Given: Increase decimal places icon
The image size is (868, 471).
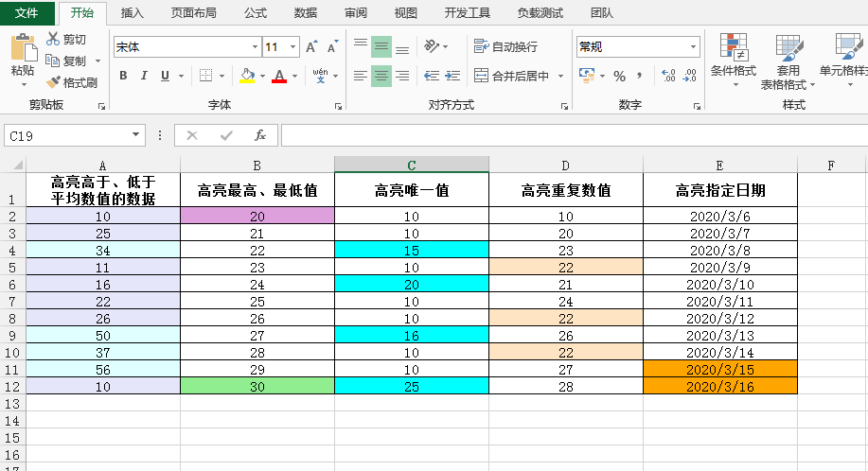Looking at the screenshot, I should click(668, 76).
